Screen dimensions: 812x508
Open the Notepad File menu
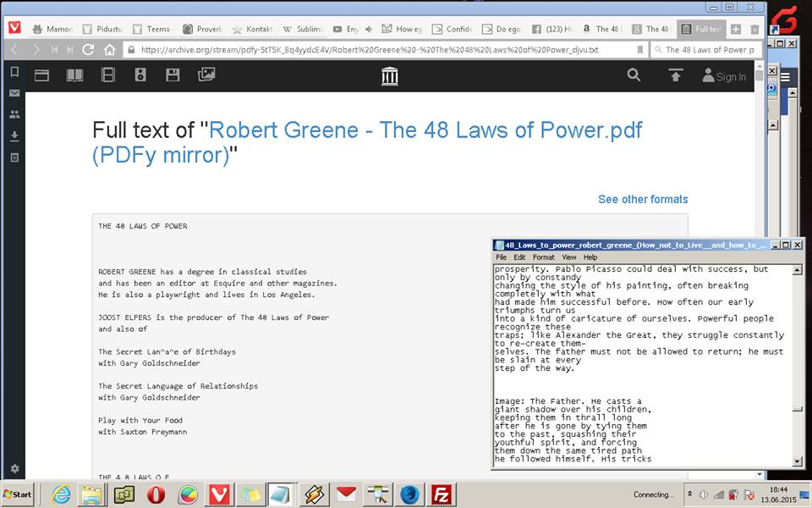pos(502,257)
